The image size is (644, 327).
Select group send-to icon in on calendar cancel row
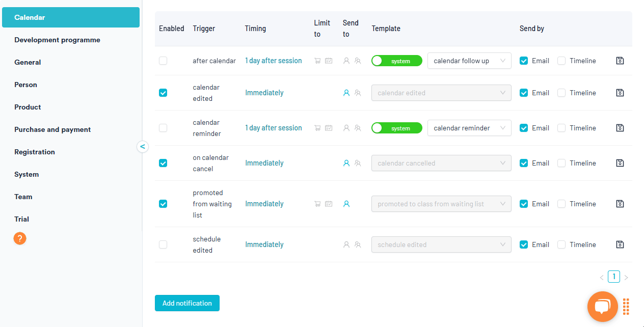tap(358, 163)
